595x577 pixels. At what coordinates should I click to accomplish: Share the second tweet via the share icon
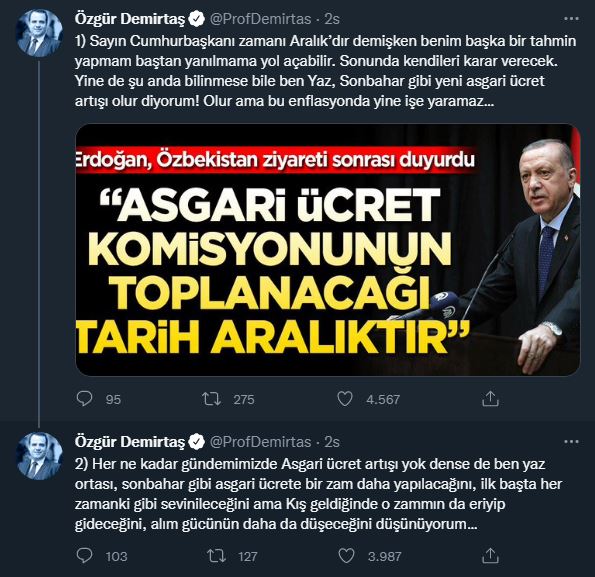(490, 555)
